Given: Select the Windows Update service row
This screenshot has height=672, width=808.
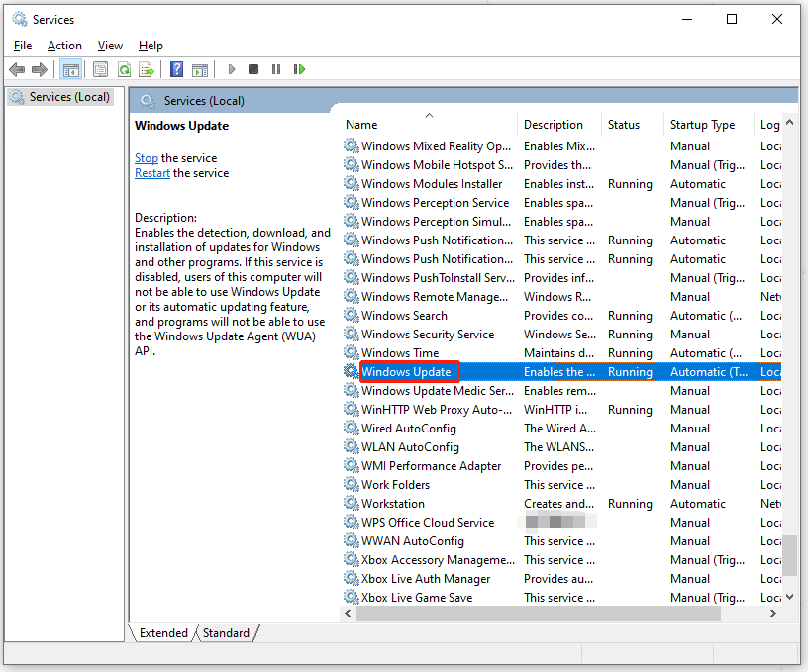Looking at the screenshot, I should (x=561, y=372).
